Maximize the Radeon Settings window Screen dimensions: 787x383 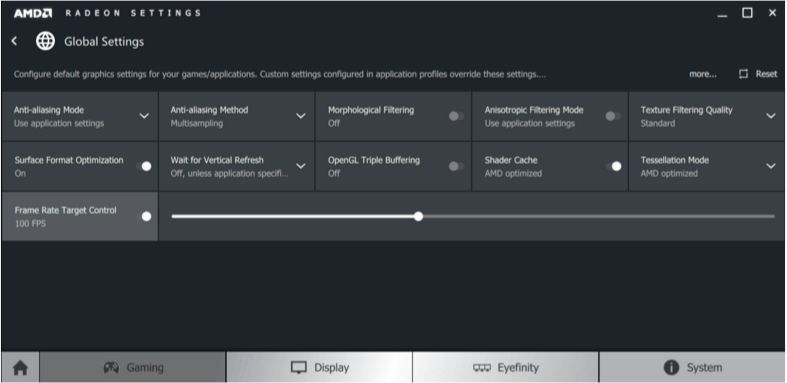coord(747,13)
